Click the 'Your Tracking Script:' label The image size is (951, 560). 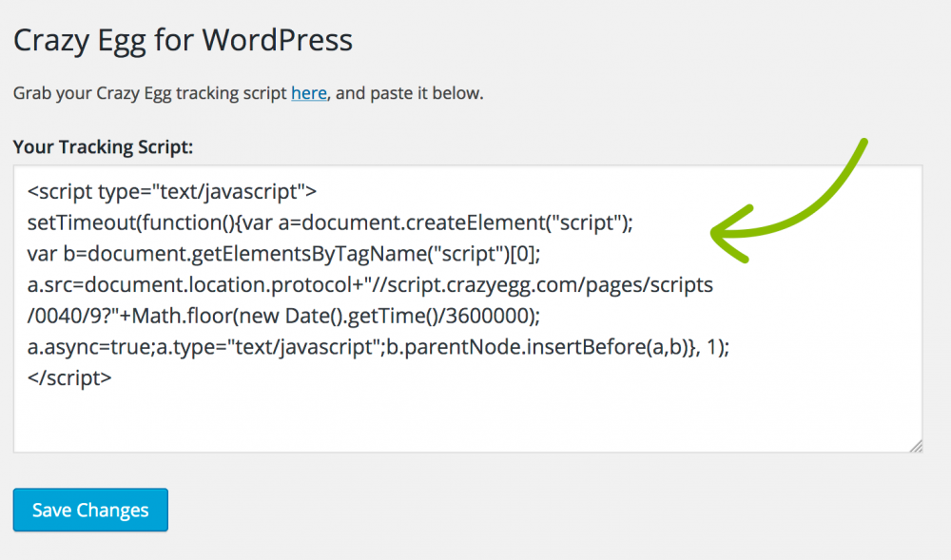(x=103, y=147)
